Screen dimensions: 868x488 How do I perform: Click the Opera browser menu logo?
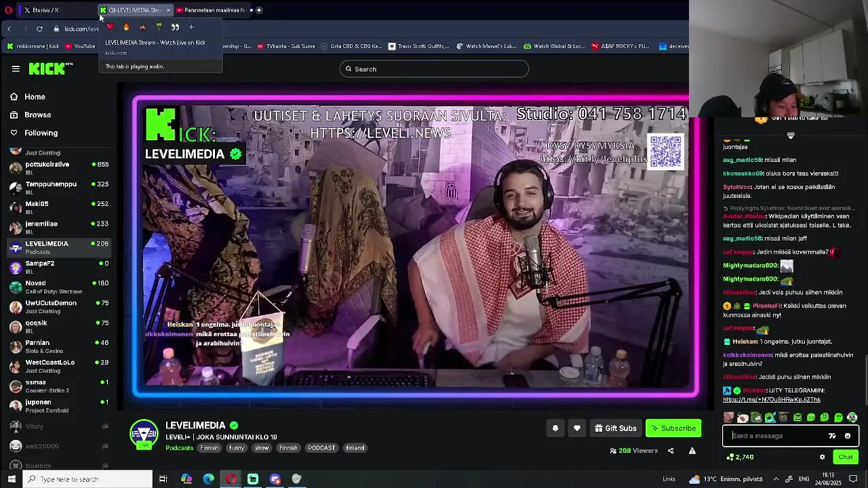coord(9,10)
